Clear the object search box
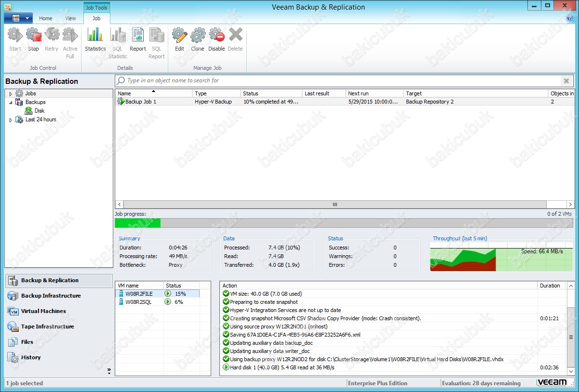 [566, 81]
